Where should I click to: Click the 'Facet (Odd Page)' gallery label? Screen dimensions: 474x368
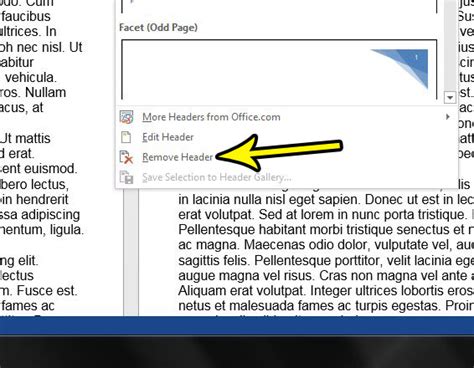coord(158,27)
